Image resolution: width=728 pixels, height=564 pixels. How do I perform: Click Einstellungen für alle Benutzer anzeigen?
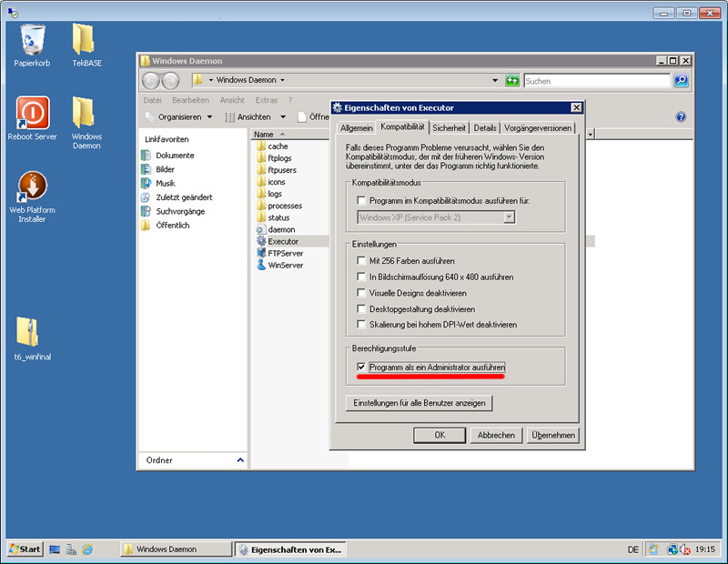(420, 403)
